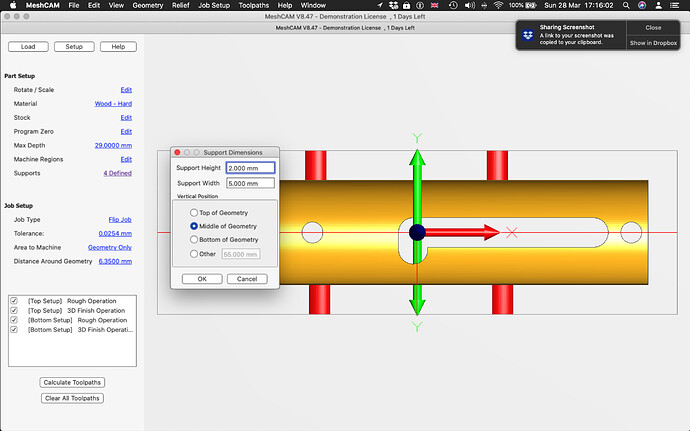The image size is (690, 431).
Task: Click the Load button
Action: [x=28, y=47]
